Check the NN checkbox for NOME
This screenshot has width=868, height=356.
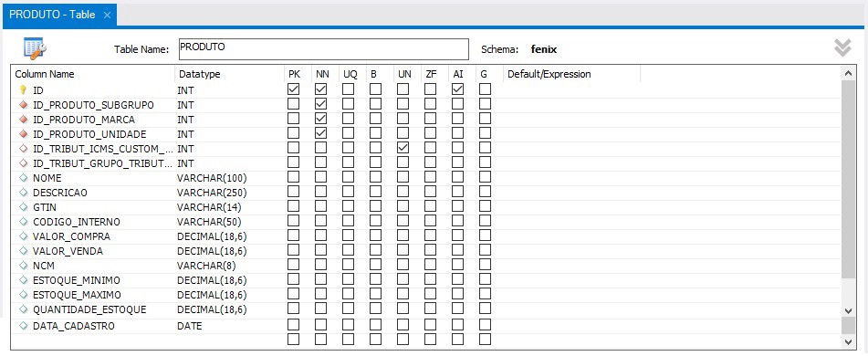tap(320, 176)
